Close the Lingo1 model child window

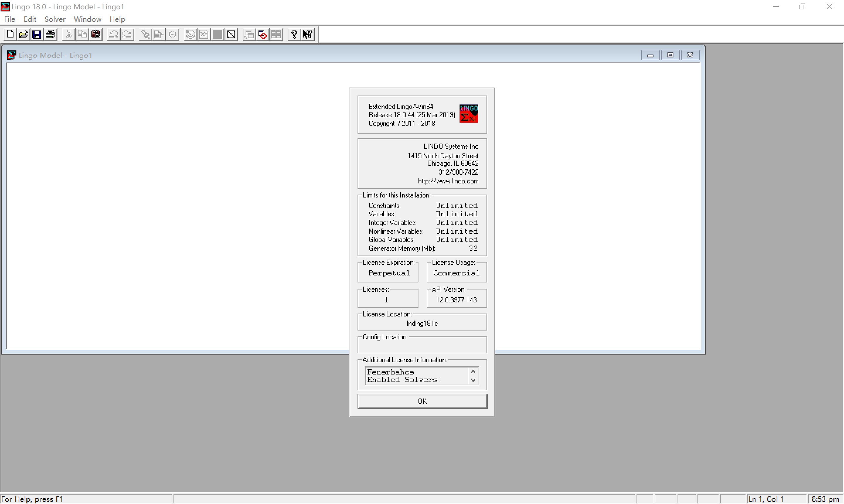(690, 55)
